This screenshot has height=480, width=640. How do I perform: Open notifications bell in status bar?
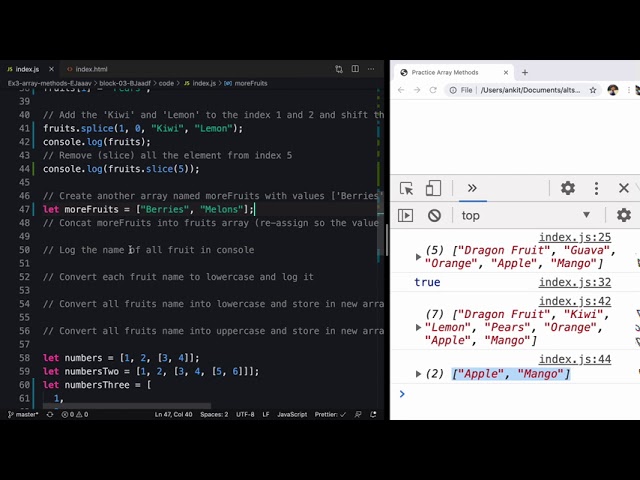pyautogui.click(x=373, y=414)
